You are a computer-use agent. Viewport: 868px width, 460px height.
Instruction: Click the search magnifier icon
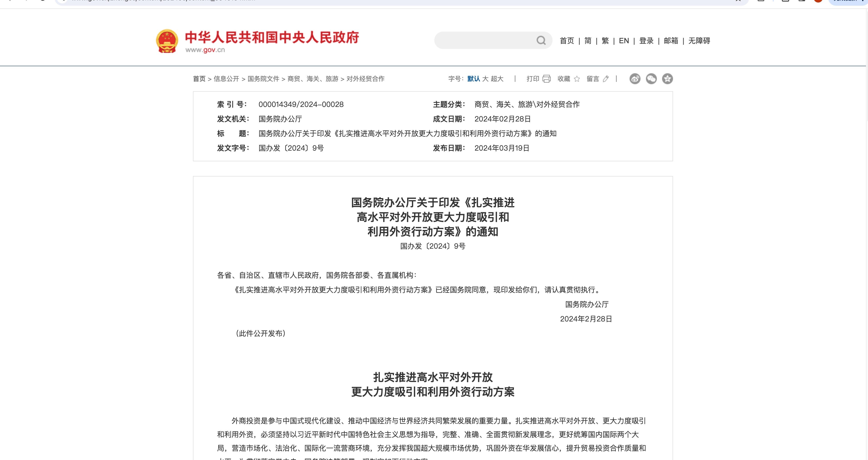tap(541, 40)
